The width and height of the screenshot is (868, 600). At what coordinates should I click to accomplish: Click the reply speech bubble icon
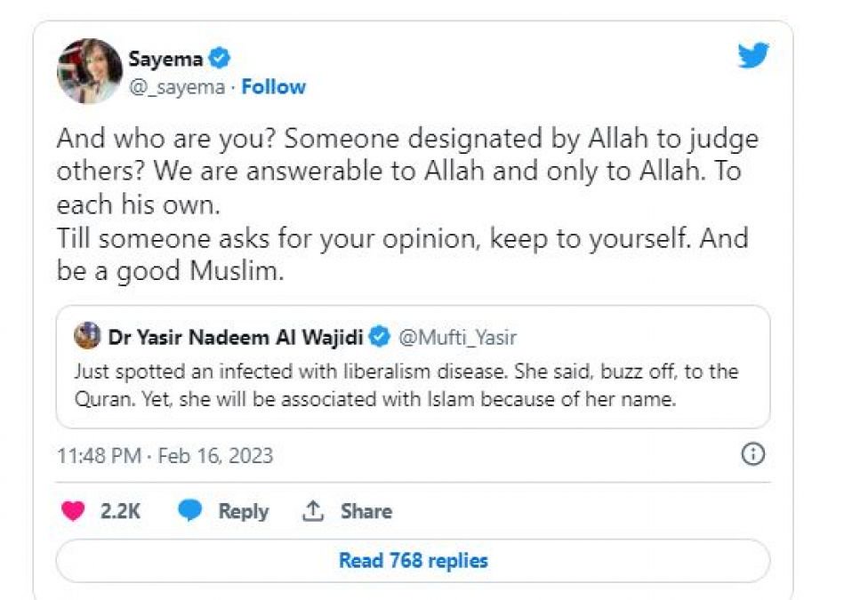[189, 511]
